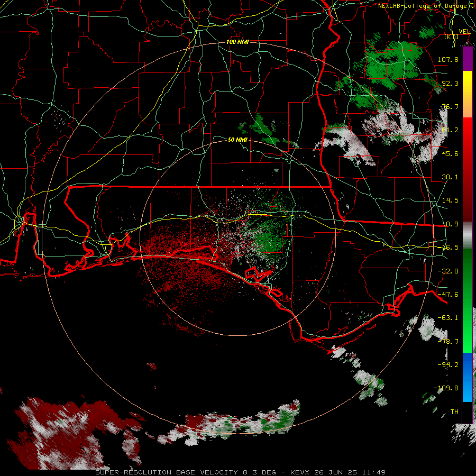The height and width of the screenshot is (476, 476).
Task: Click the -63.1 velocity scale value
Action: tap(448, 318)
